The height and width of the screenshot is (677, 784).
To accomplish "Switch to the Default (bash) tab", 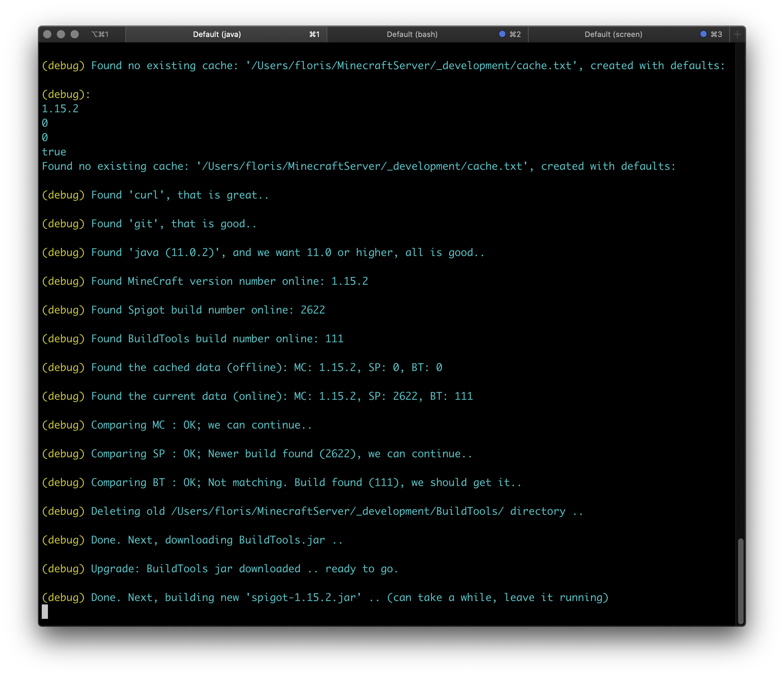I will point(412,34).
